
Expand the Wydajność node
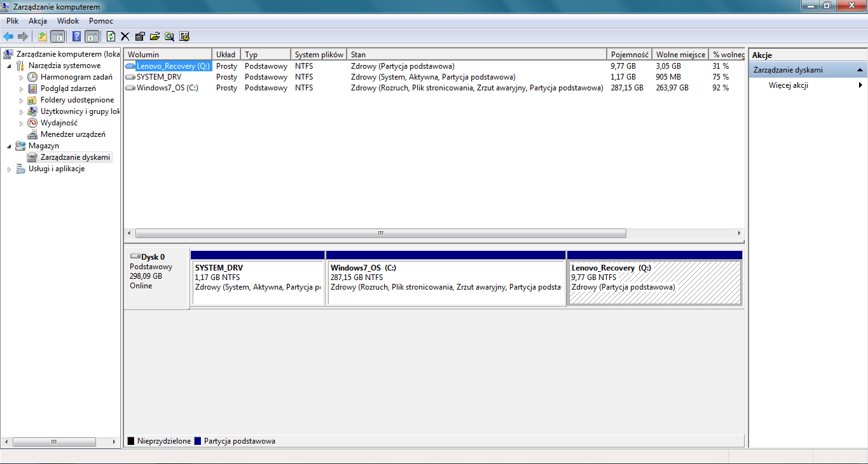21,123
